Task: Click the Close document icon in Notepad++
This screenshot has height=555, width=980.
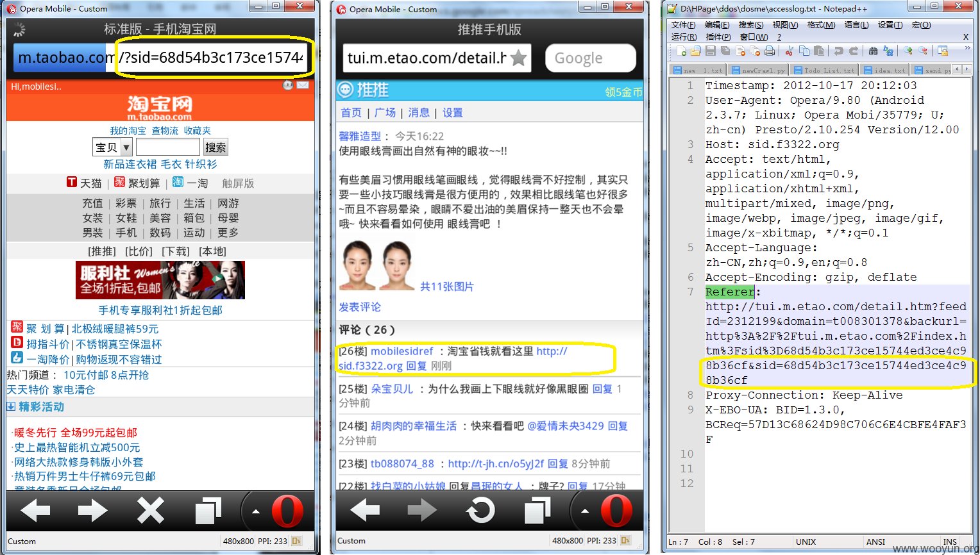Action: coord(741,51)
